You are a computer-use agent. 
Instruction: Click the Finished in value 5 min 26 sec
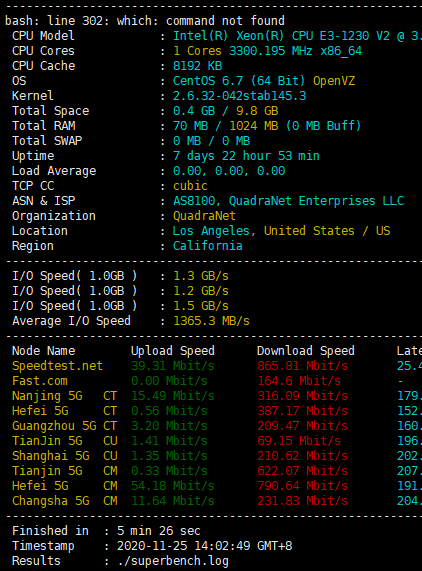158,531
